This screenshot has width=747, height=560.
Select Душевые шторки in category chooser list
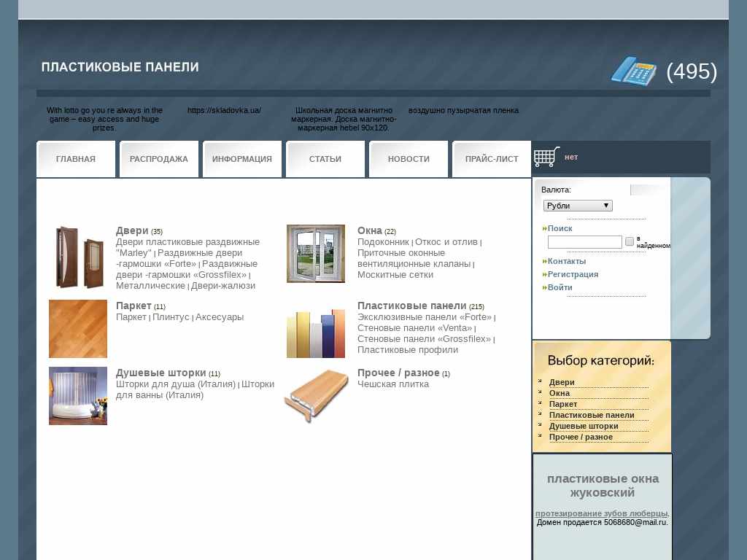[584, 426]
